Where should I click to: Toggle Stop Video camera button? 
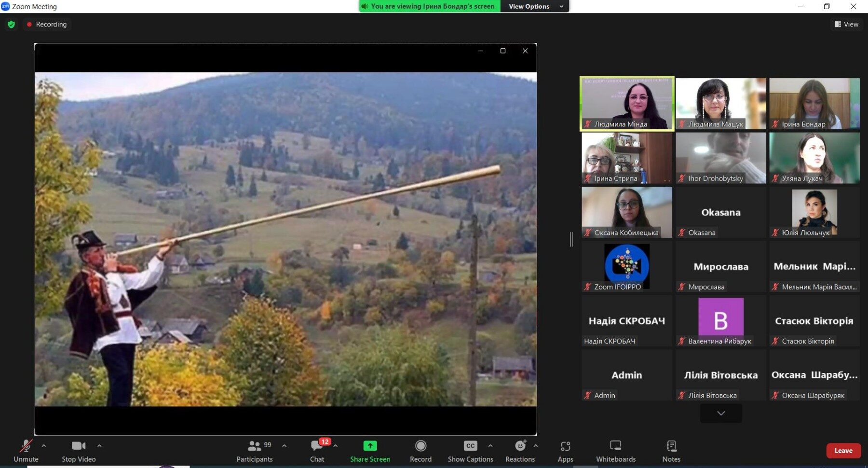(x=79, y=451)
